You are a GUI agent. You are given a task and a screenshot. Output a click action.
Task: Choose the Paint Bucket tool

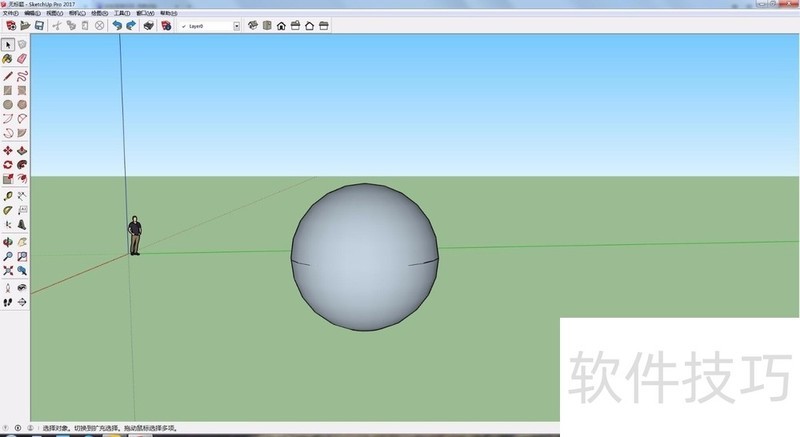pos(8,59)
